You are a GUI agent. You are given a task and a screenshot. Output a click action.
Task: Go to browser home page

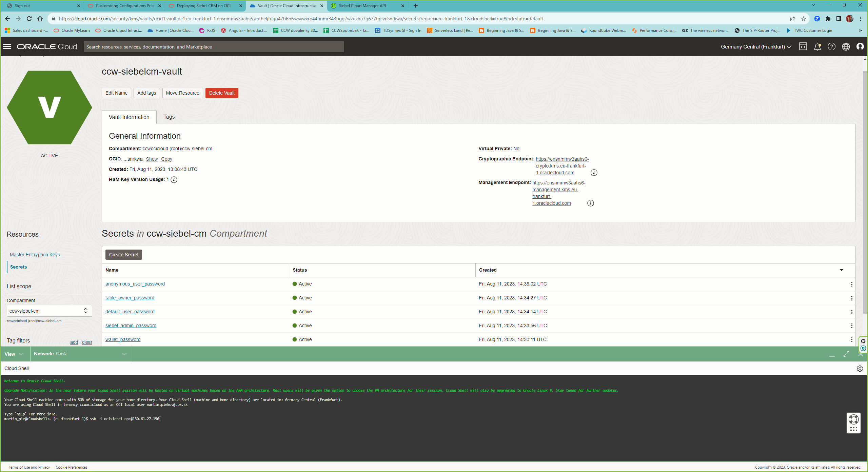[x=40, y=19]
